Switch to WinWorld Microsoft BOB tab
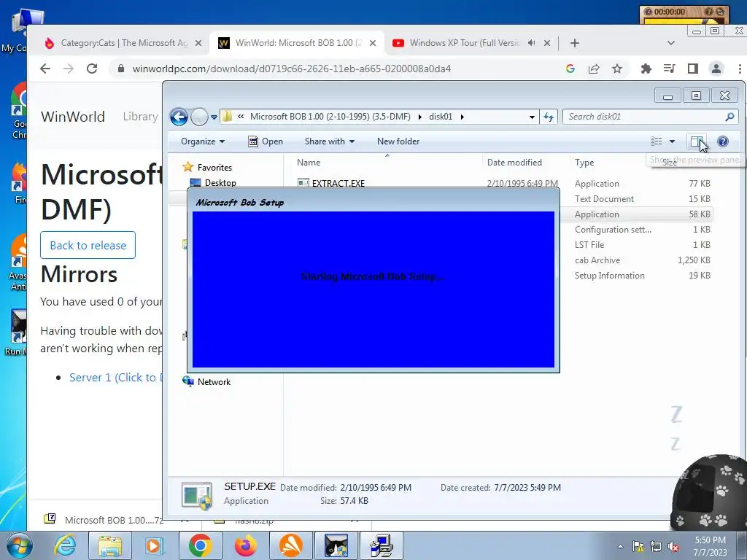Viewport: 747px width, 560px height. pyautogui.click(x=298, y=43)
